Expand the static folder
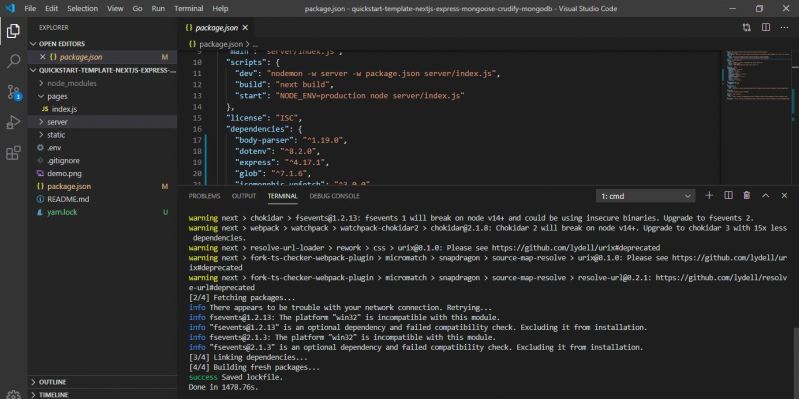This screenshot has height=399, width=799. coord(102,135)
